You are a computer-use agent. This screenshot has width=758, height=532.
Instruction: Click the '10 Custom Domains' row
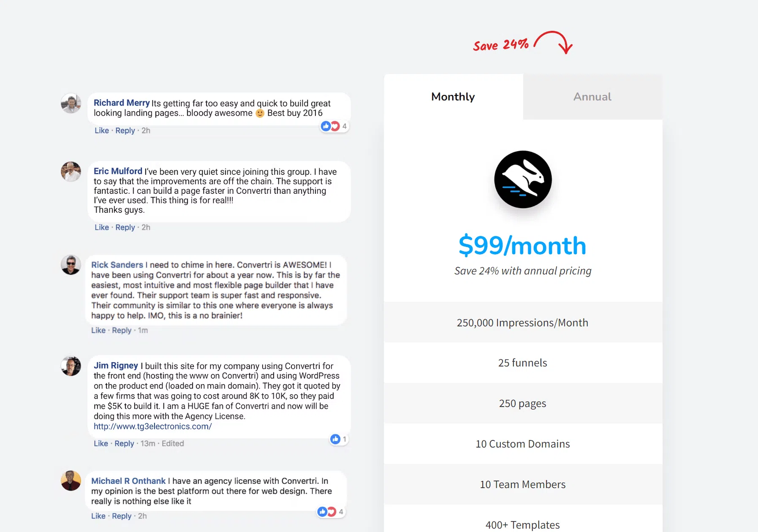point(523,444)
